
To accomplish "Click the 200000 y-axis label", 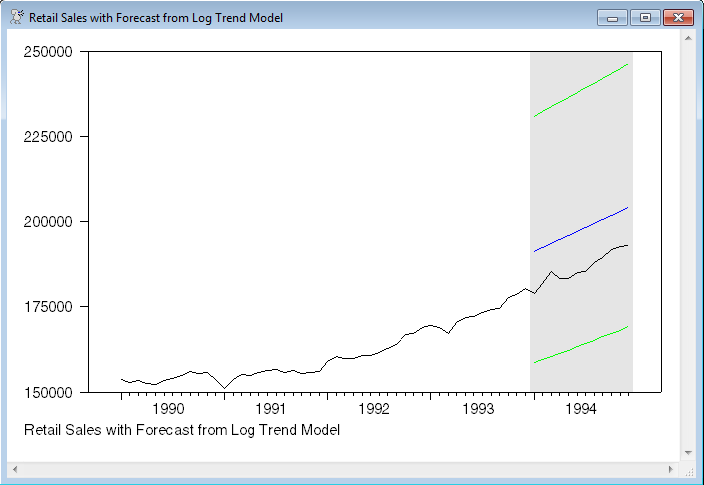I will pyautogui.click(x=48, y=221).
